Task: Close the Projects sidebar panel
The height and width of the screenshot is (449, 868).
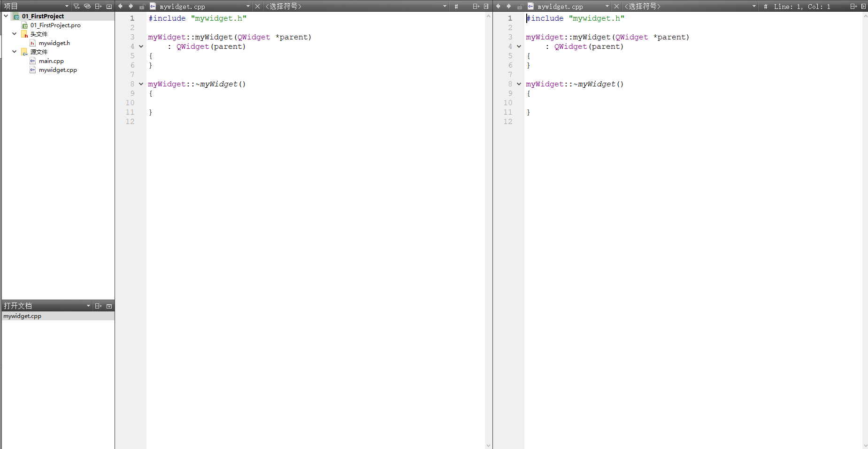Action: pyautogui.click(x=109, y=6)
